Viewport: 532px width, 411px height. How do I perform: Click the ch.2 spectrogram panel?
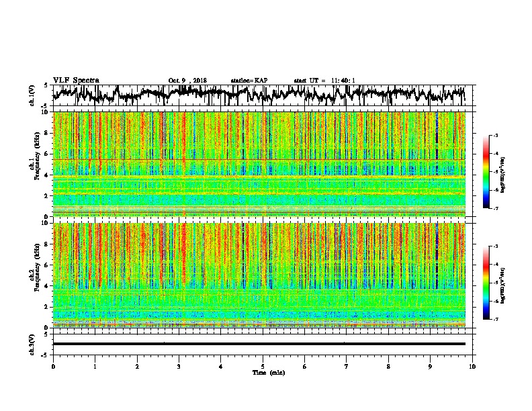point(259,275)
